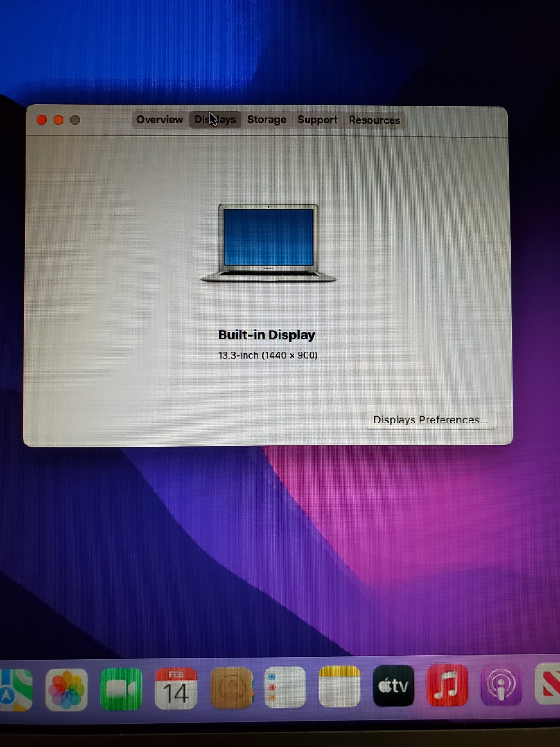Viewport: 560px width, 747px height.
Task: Open Notes app in Dock
Action: coord(339,686)
